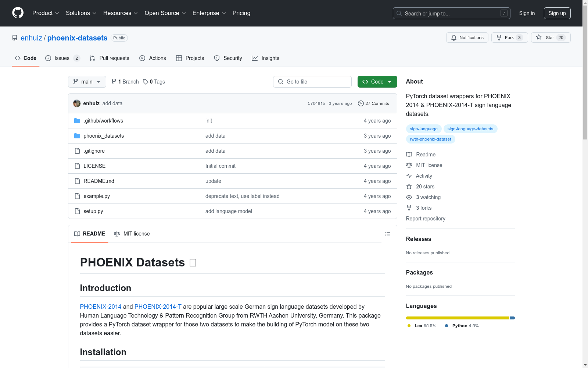
Task: Open the Security tab
Action: (x=228, y=58)
